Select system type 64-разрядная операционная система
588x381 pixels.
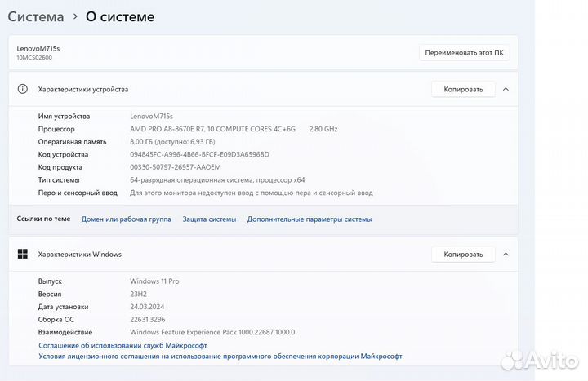pos(217,179)
